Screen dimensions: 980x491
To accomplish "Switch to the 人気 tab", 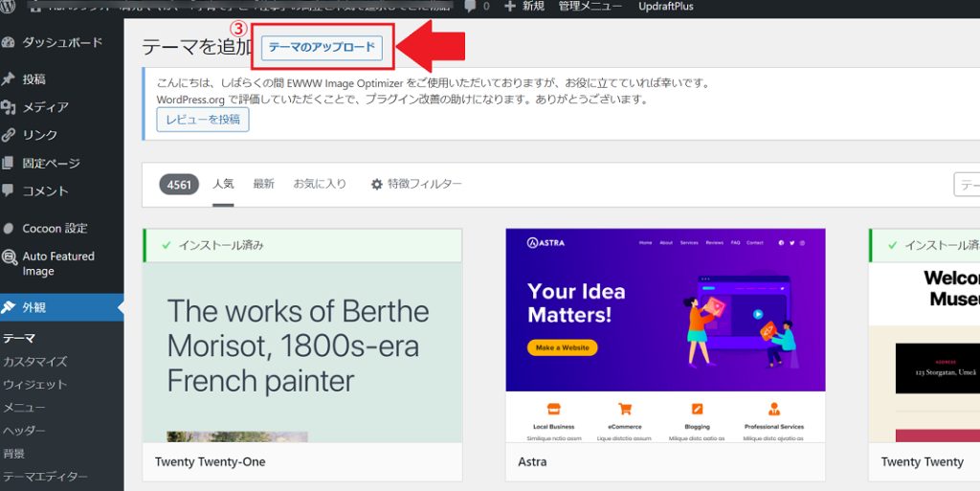I will click(x=223, y=185).
